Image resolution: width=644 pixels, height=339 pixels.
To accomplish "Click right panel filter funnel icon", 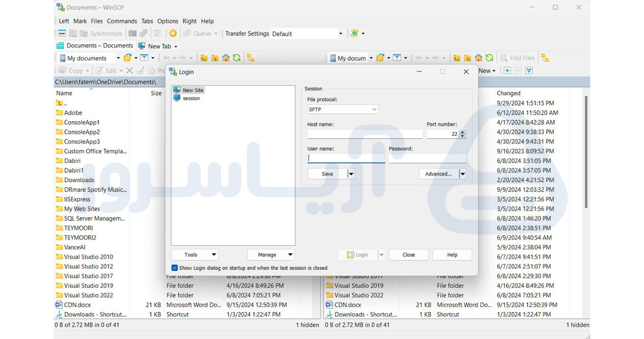I will (397, 58).
